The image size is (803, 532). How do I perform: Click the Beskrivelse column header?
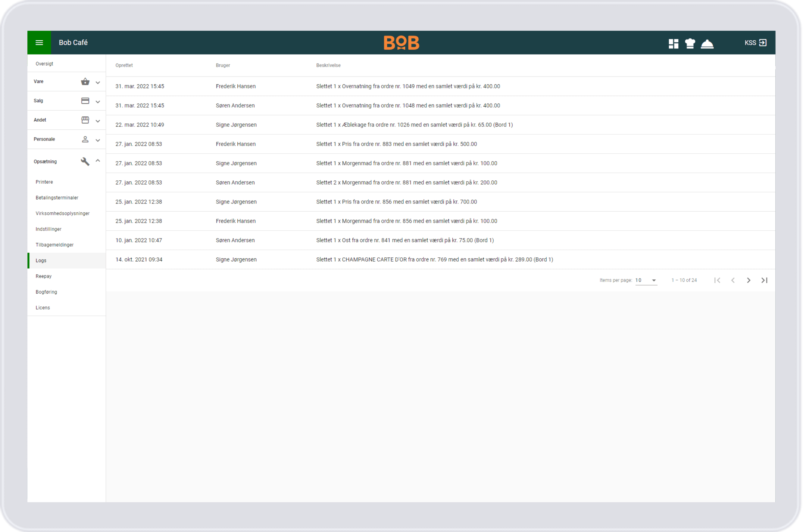click(x=329, y=65)
